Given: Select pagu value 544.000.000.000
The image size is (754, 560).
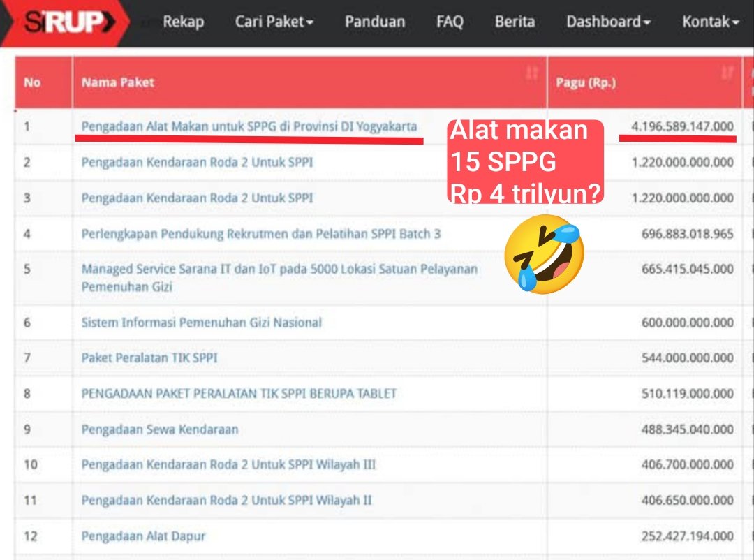Looking at the screenshot, I should pyautogui.click(x=688, y=358).
